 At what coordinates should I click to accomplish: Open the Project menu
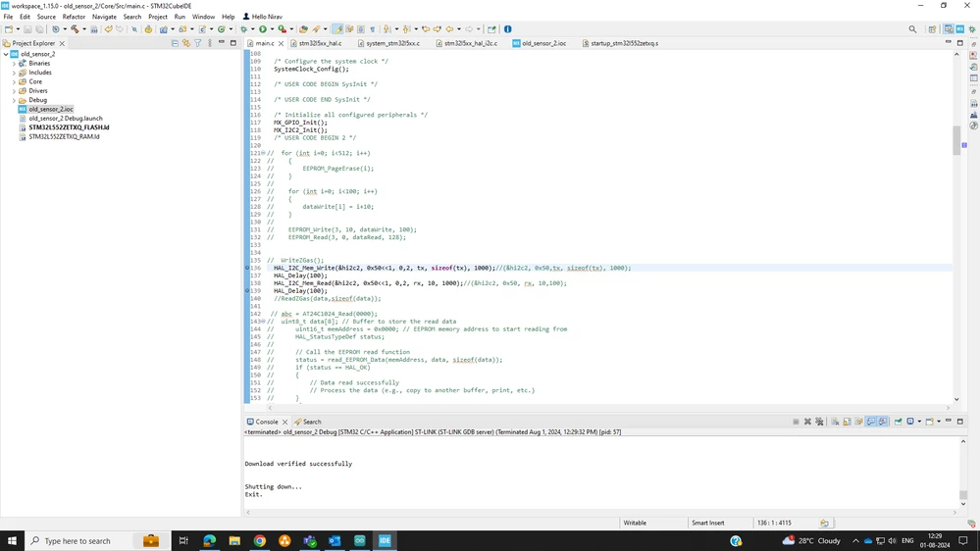tap(158, 17)
